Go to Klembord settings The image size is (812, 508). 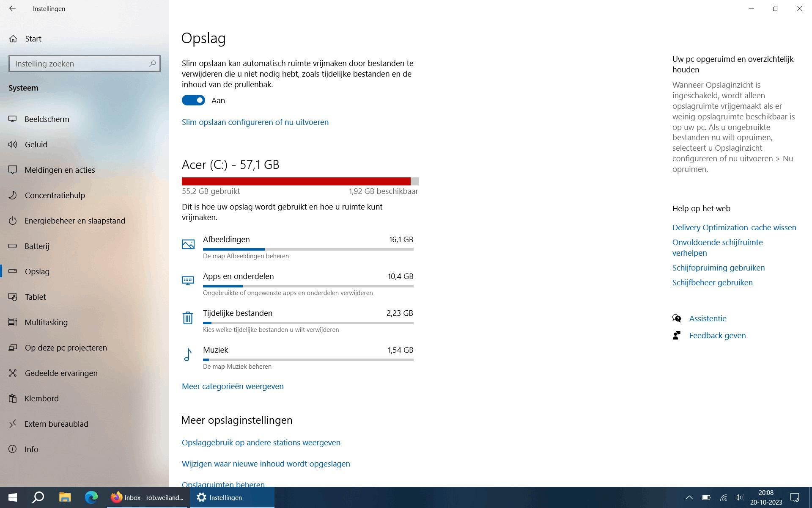coord(41,398)
